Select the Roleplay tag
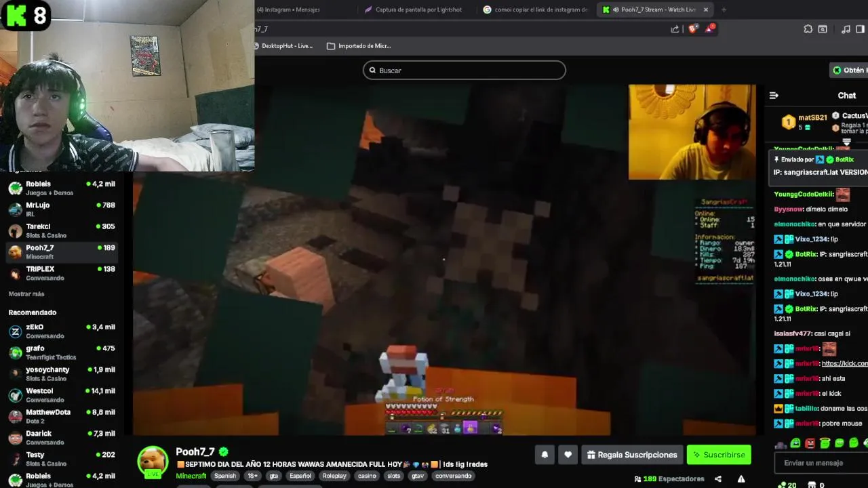Viewport: 868px width, 488px height. click(334, 476)
